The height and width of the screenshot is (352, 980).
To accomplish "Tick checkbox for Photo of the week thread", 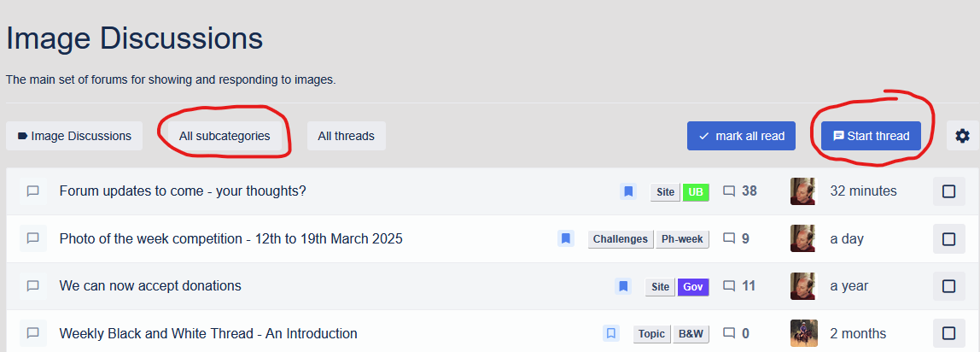I will [x=948, y=239].
